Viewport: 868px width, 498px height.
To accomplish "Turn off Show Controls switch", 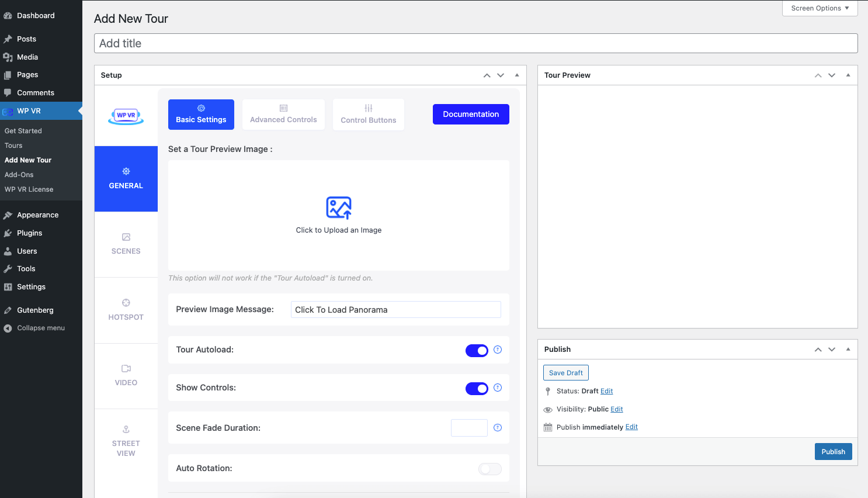I will click(x=477, y=389).
